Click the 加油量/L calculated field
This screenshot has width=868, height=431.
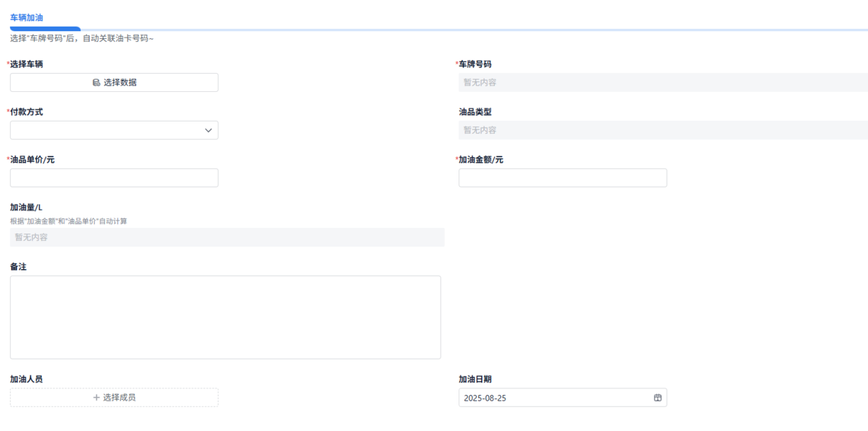coord(227,237)
